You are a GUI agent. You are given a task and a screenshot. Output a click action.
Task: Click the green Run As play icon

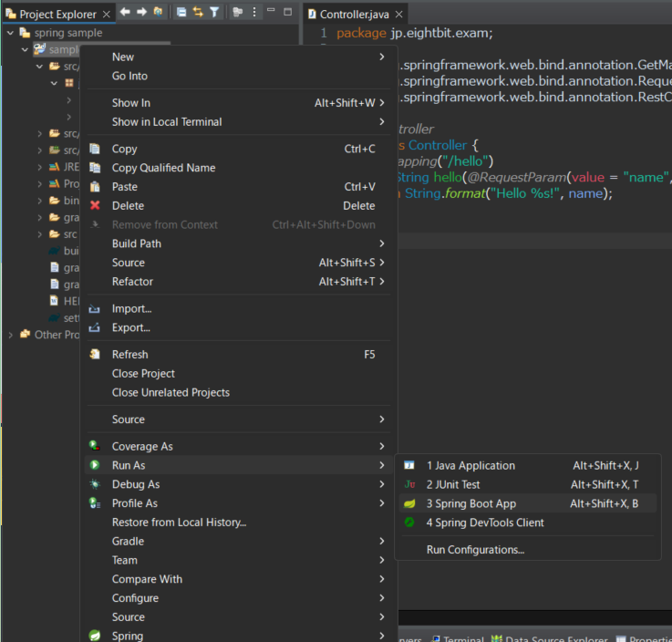(x=95, y=465)
